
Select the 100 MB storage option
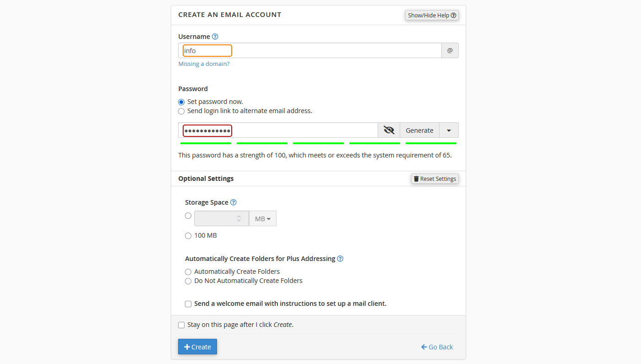point(188,236)
